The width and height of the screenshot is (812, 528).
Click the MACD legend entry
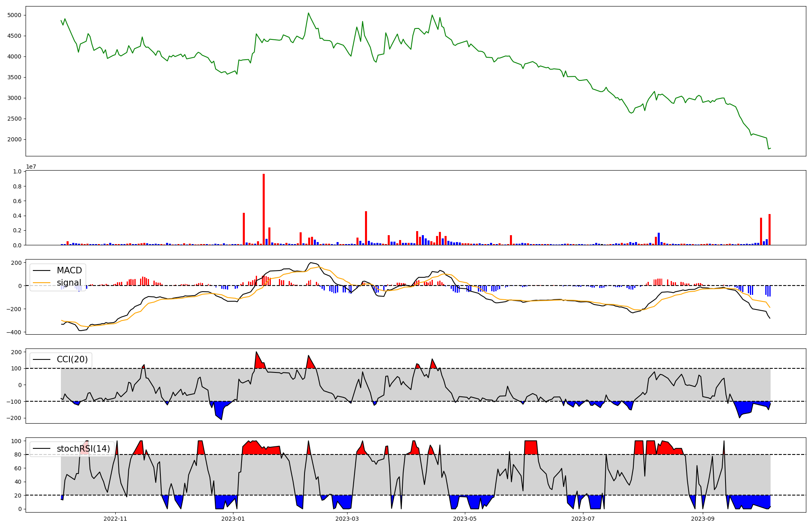coord(69,270)
